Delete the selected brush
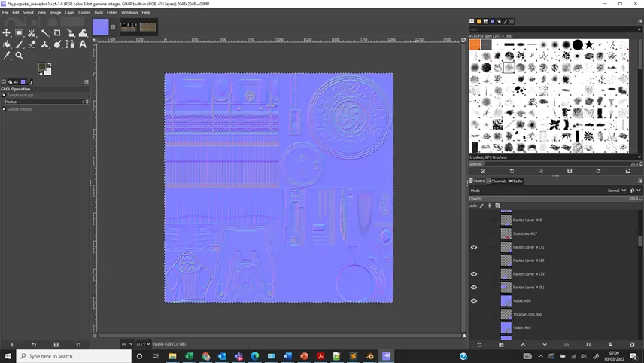The width and height of the screenshot is (644, 363). [570, 171]
